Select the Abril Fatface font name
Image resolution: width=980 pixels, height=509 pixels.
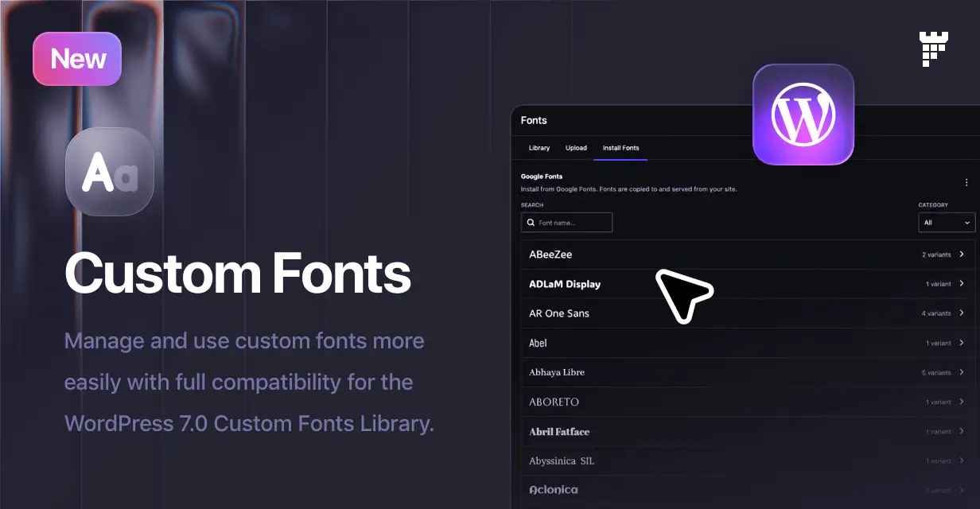click(559, 431)
